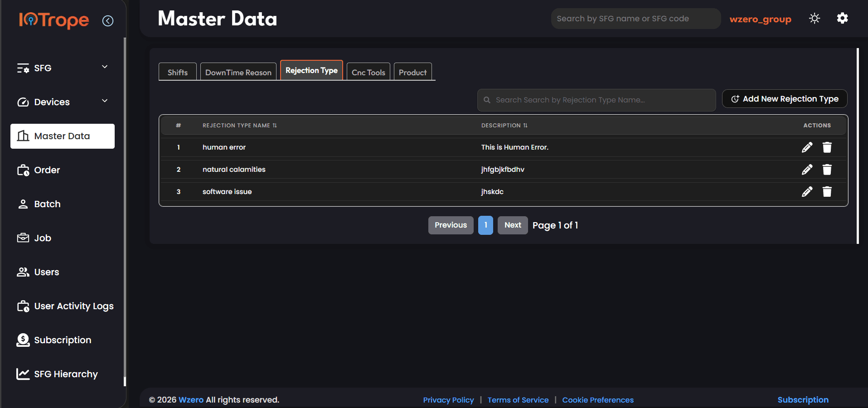Click the 'jhskdc' description cell
Image resolution: width=868 pixels, height=408 pixels.
tap(492, 192)
